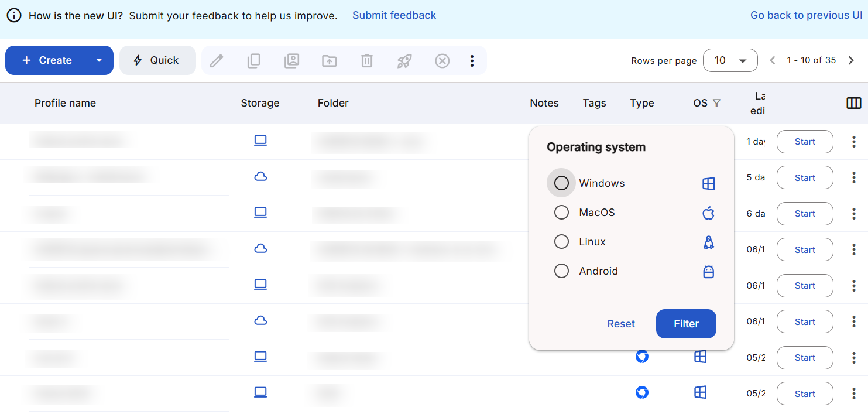
Task: Click the move-to-folder icon in toolbar
Action: 330,61
